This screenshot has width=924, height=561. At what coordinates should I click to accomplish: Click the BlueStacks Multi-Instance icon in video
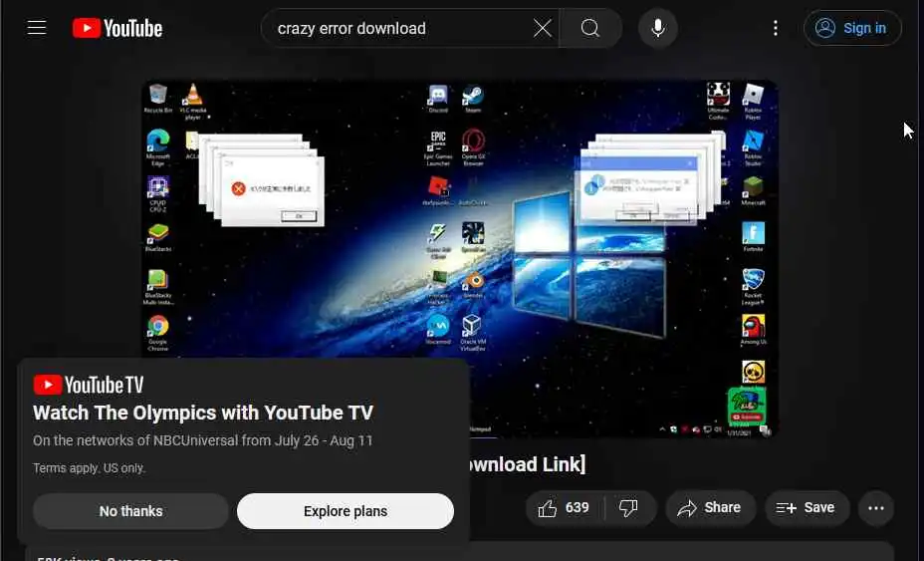[158, 287]
